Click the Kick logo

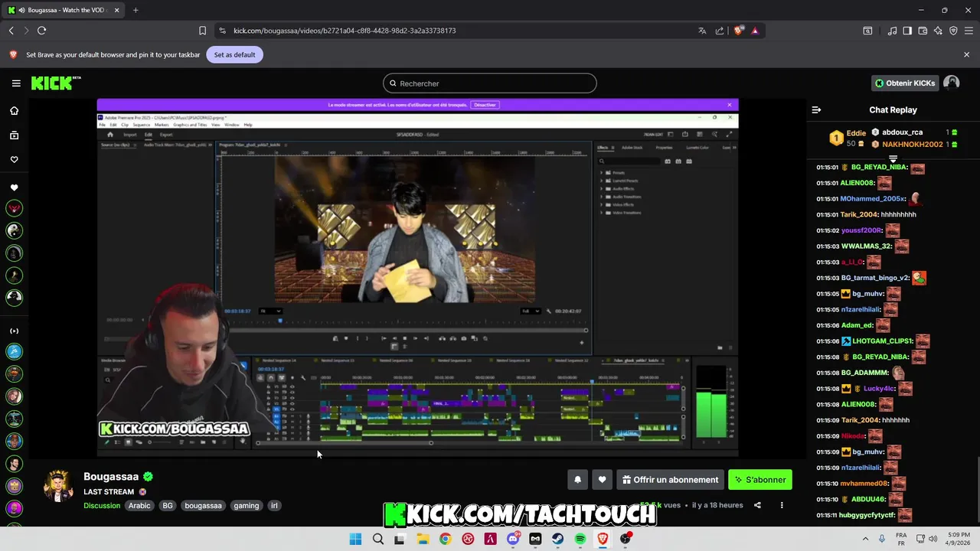click(x=55, y=83)
